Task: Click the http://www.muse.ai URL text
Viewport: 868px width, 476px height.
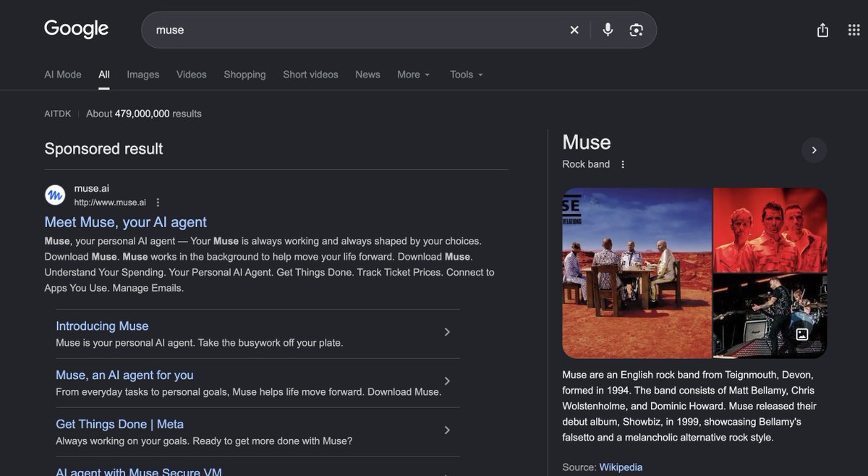Action: pos(110,203)
